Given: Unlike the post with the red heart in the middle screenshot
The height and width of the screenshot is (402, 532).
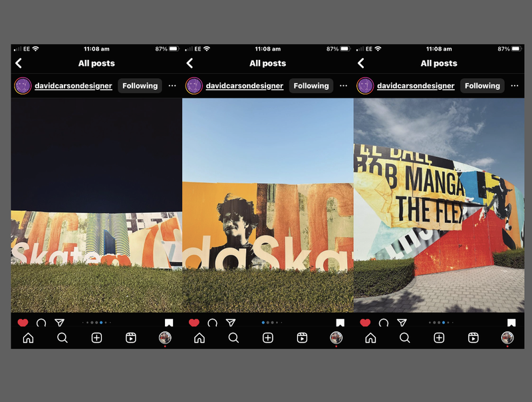Looking at the screenshot, I should 194,323.
